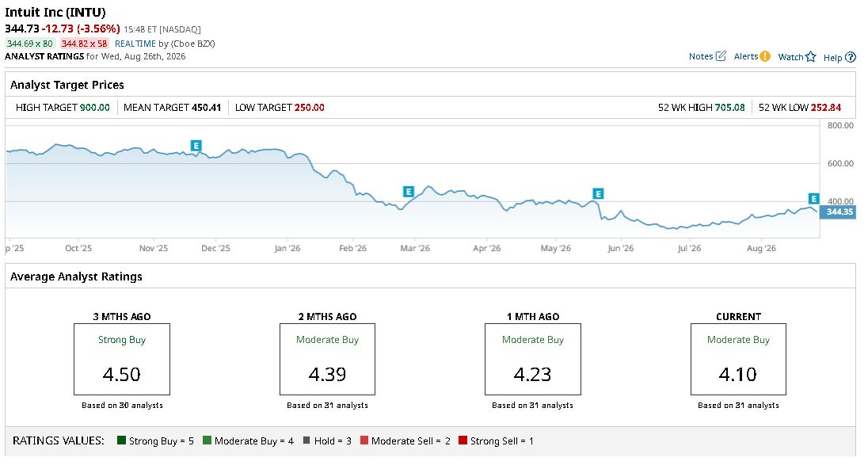Click the dark green Strong Buy swatch
Image resolution: width=868 pixels, height=469 pixels.
tap(122, 440)
